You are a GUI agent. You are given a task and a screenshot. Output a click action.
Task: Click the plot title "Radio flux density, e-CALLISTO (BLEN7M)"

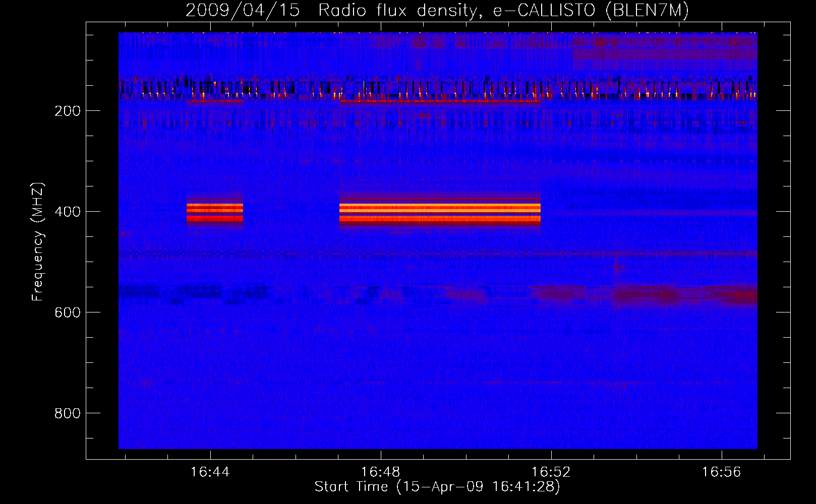pyautogui.click(x=503, y=10)
